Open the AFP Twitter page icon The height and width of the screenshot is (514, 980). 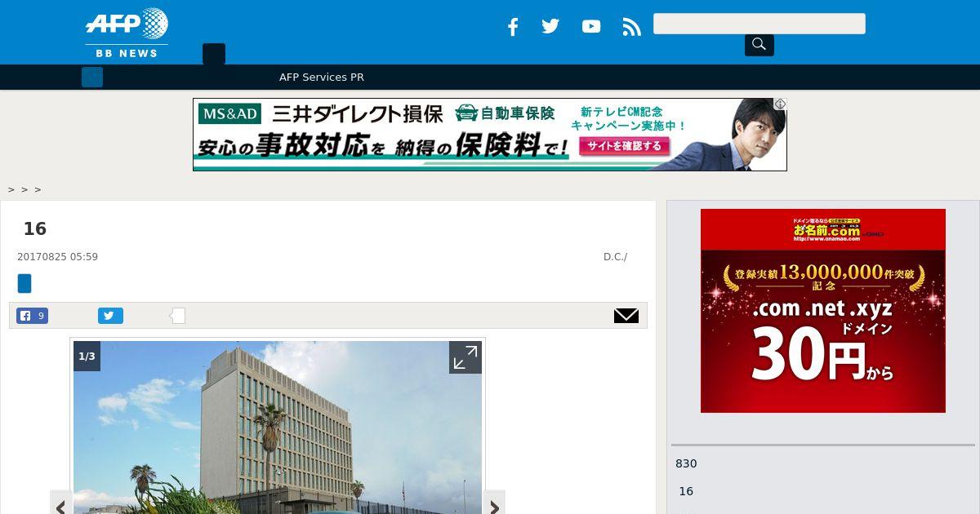(x=550, y=26)
